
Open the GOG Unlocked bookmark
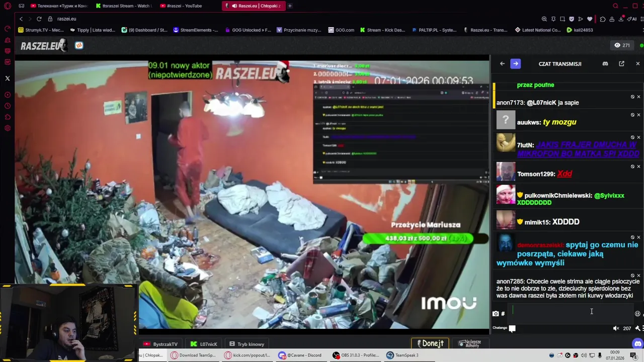[x=248, y=30]
